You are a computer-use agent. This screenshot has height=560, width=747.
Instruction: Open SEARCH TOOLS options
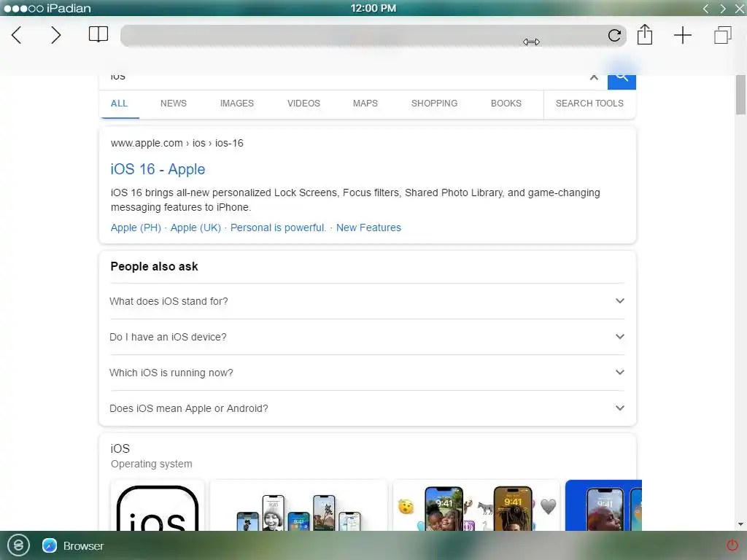point(589,104)
